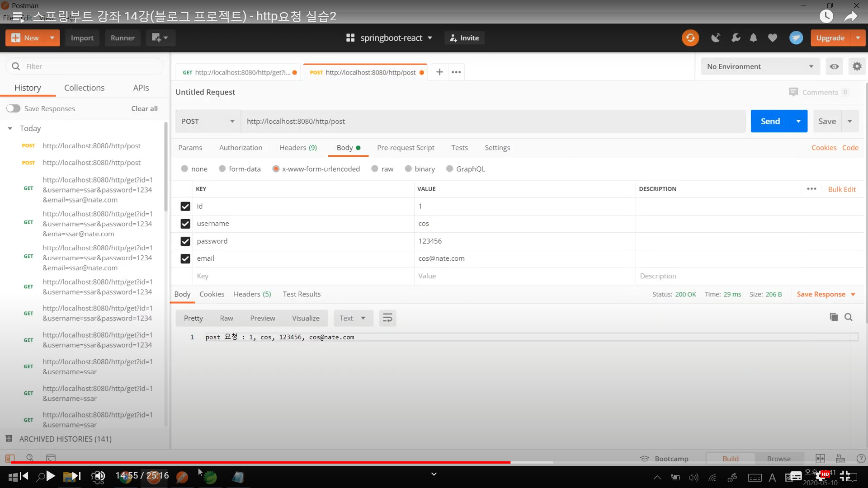The image size is (868, 488).
Task: Click the Bulk Edit link
Action: point(841,189)
